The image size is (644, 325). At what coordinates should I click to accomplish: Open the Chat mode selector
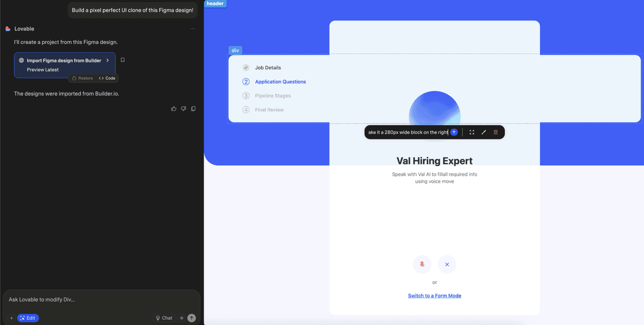164,317
